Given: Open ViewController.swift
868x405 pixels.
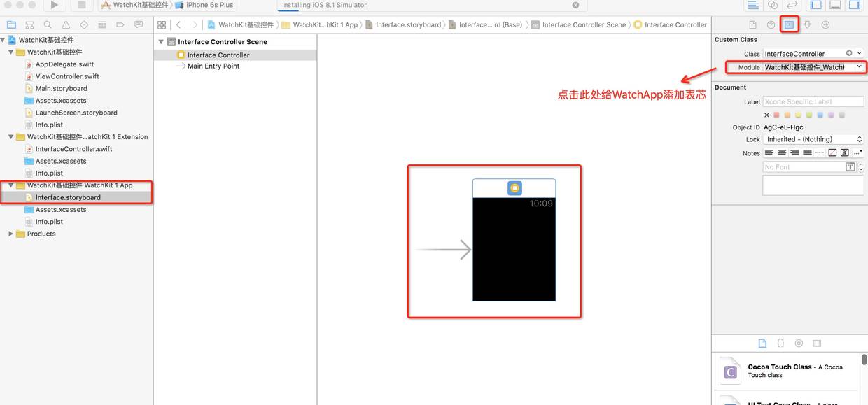Looking at the screenshot, I should [67, 76].
